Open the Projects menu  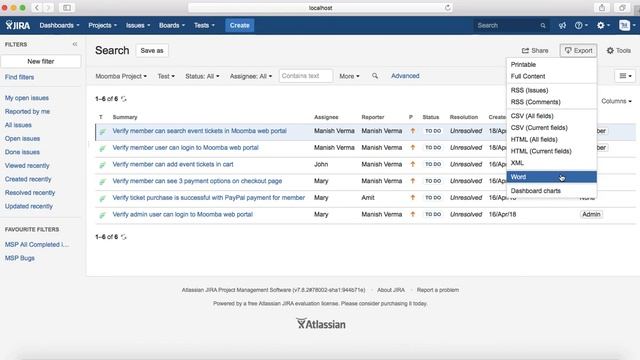[x=102, y=25]
